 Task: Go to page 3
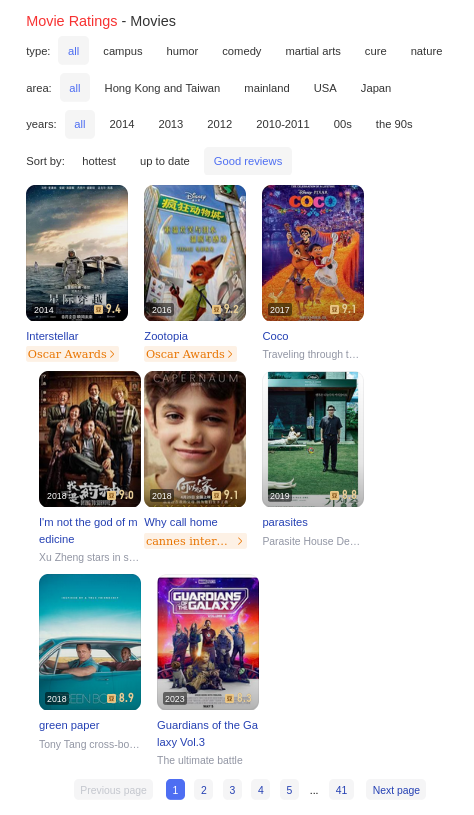click(232, 790)
